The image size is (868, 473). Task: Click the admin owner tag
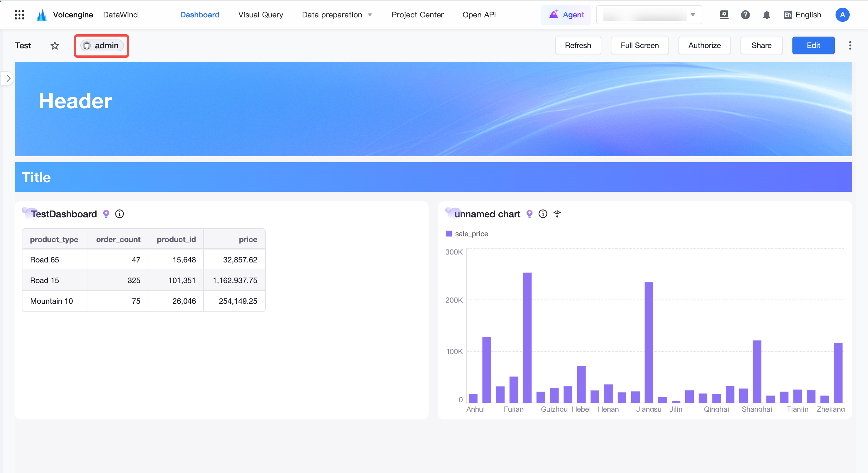coord(102,45)
